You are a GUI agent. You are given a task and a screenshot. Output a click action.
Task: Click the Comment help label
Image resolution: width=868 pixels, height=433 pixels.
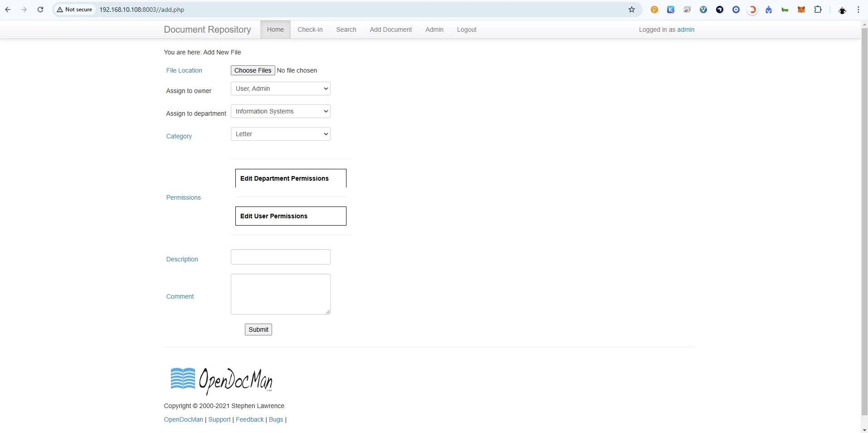point(180,296)
